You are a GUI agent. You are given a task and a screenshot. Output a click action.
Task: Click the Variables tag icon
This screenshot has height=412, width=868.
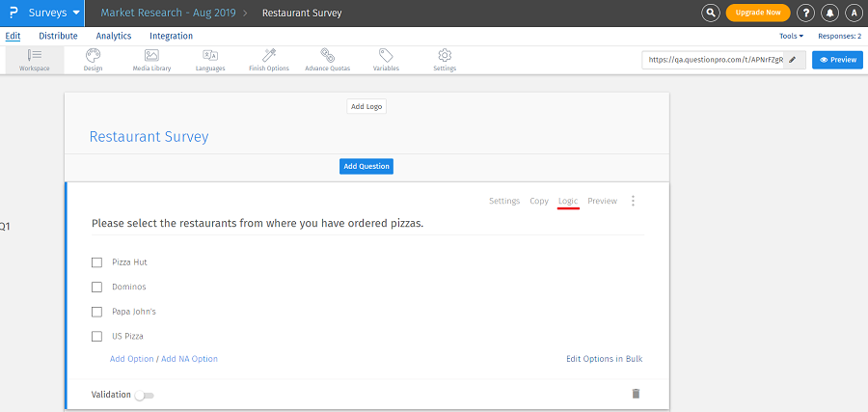(x=386, y=56)
